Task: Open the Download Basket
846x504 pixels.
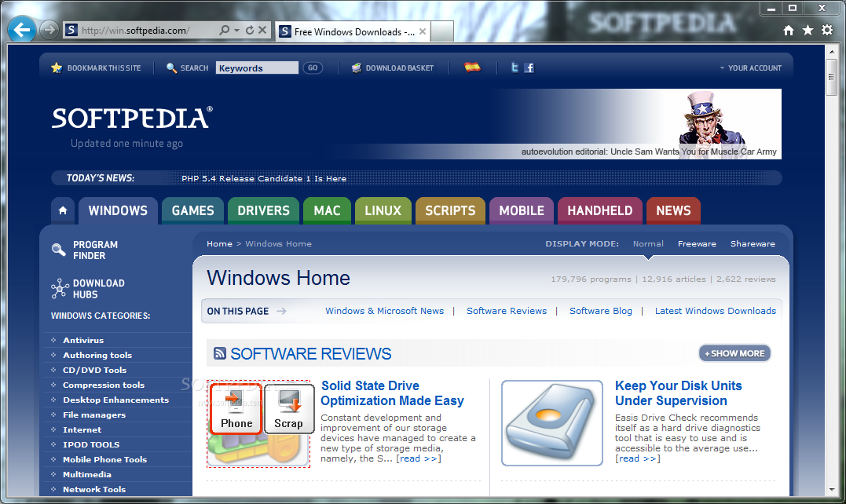Action: tap(393, 68)
